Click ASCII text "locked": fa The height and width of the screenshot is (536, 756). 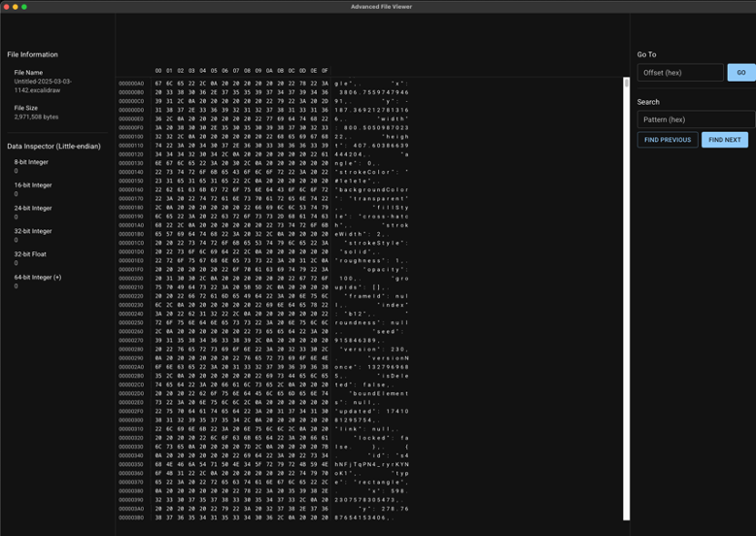[380, 438]
